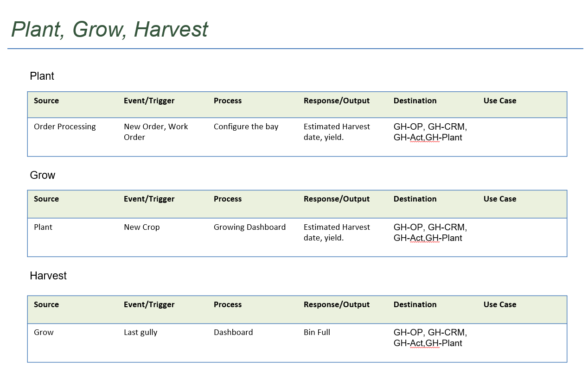Image resolution: width=588 pixels, height=379 pixels.
Task: Click the misspelled GH-Act,GH-Plant text in Plant table
Action: pos(428,138)
